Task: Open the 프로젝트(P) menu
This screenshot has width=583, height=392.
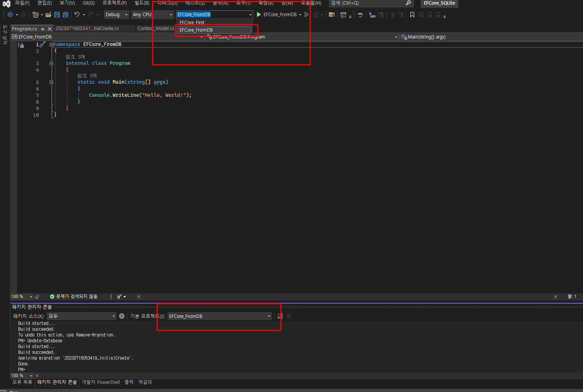Action: [114, 3]
